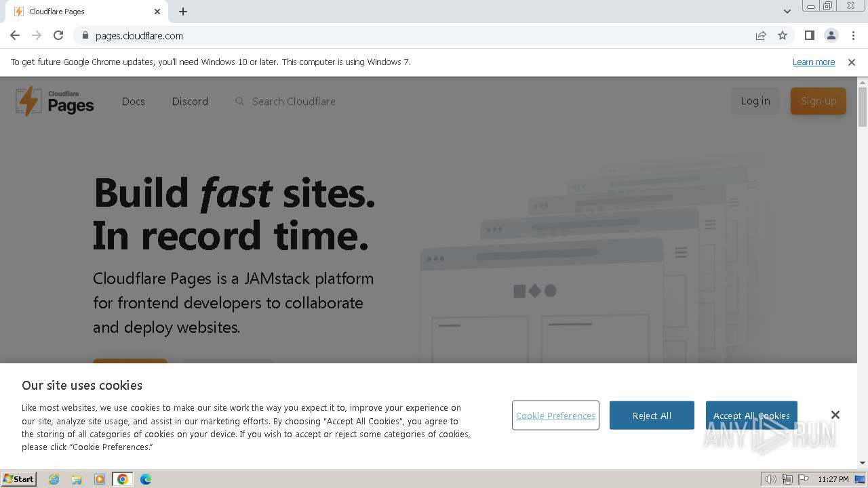Click the 'Our site uses cookies' heading
The image size is (868, 488).
[82, 385]
